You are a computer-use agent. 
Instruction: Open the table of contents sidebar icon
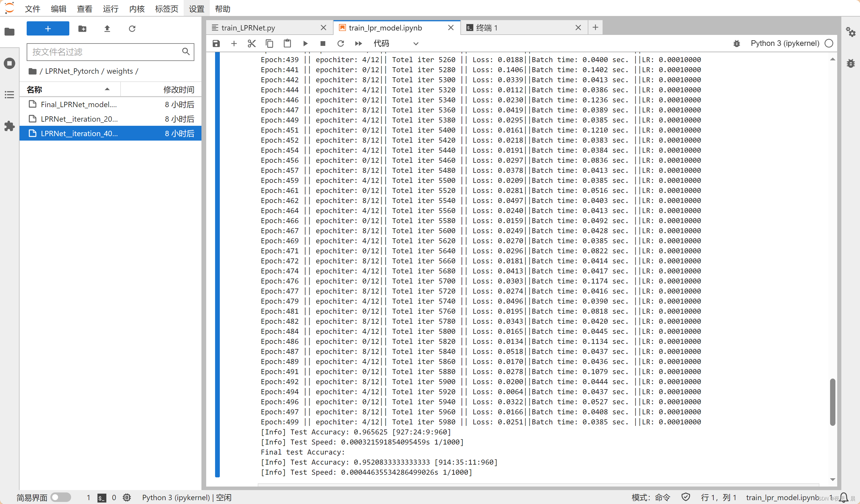pos(9,95)
